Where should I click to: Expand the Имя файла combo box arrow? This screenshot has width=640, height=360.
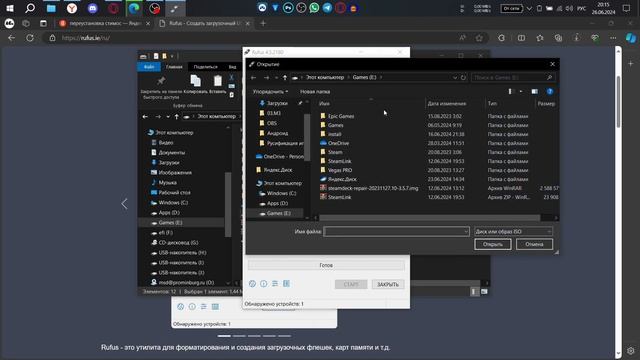coord(466,231)
